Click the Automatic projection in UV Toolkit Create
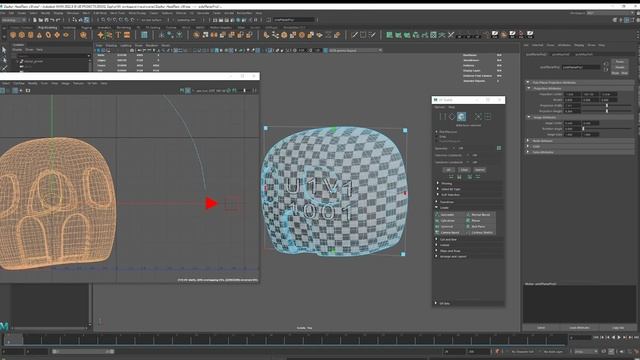This screenshot has height=360, width=640. pos(447,215)
